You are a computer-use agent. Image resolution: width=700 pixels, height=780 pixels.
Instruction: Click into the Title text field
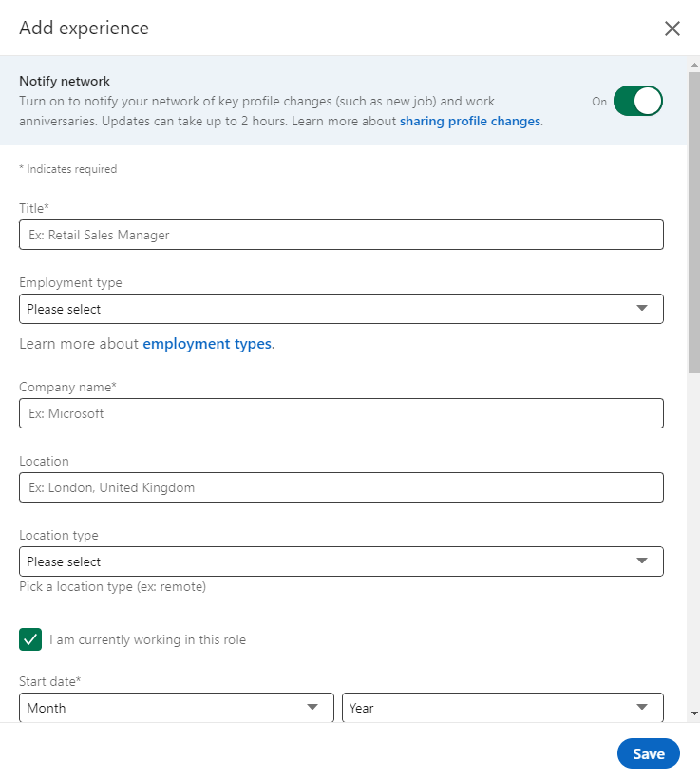click(341, 235)
